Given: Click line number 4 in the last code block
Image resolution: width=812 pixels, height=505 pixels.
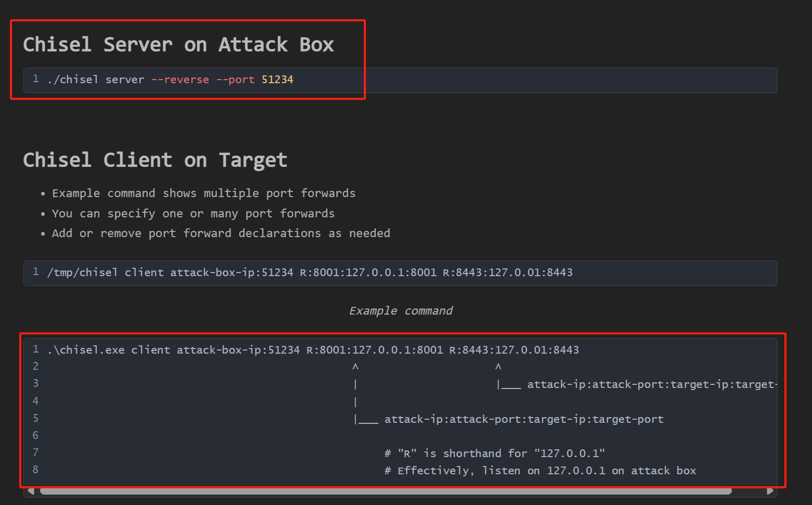Looking at the screenshot, I should pyautogui.click(x=35, y=401).
